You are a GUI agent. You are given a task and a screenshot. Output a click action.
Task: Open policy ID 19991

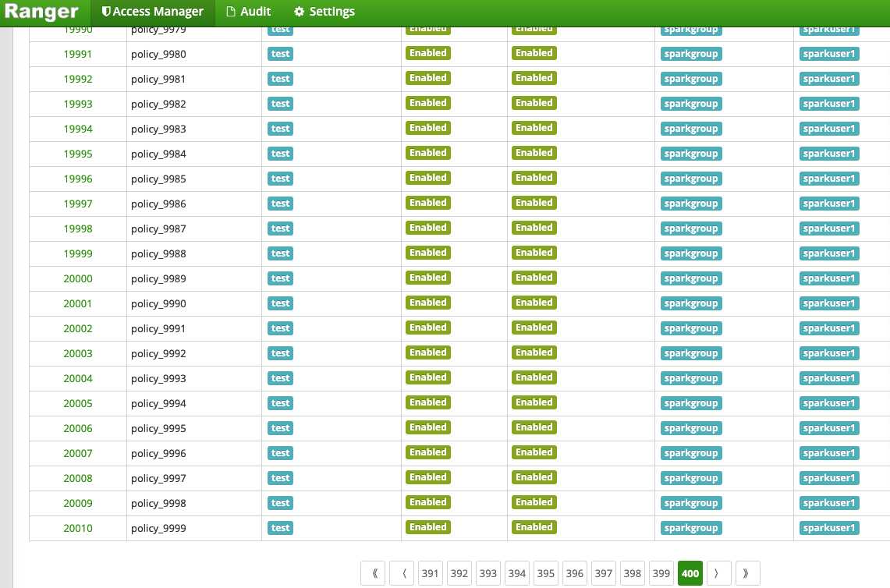tap(78, 54)
